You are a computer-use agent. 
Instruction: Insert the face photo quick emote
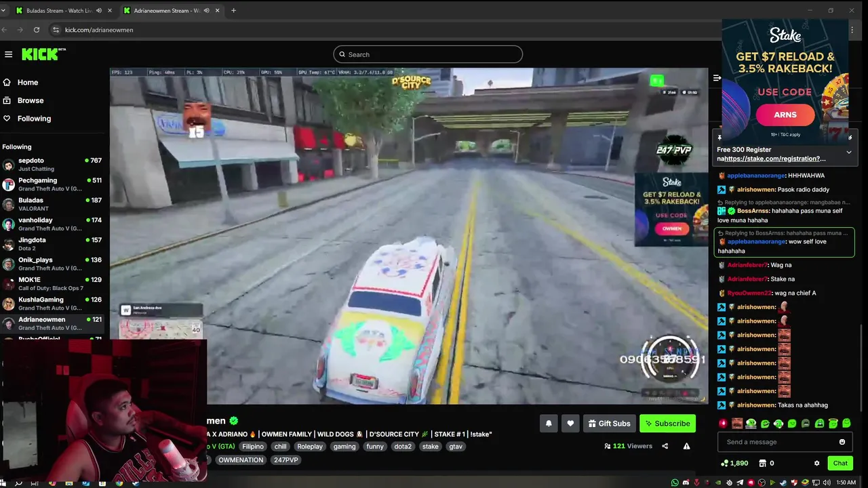[737, 424]
